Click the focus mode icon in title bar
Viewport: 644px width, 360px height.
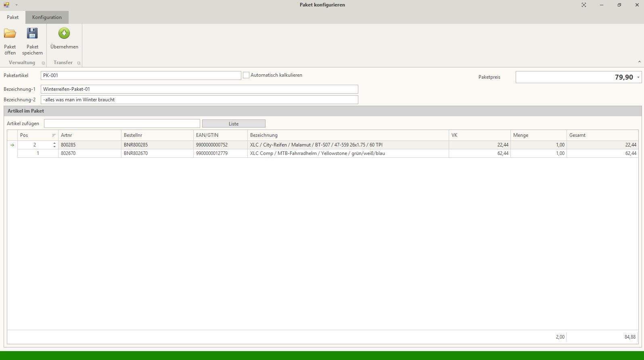[x=584, y=5]
